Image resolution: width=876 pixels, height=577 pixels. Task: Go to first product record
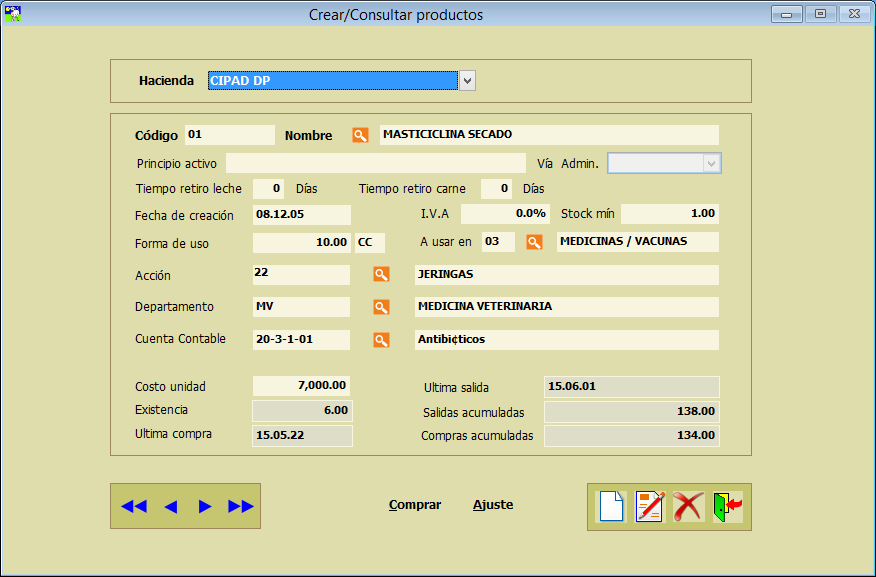133,507
